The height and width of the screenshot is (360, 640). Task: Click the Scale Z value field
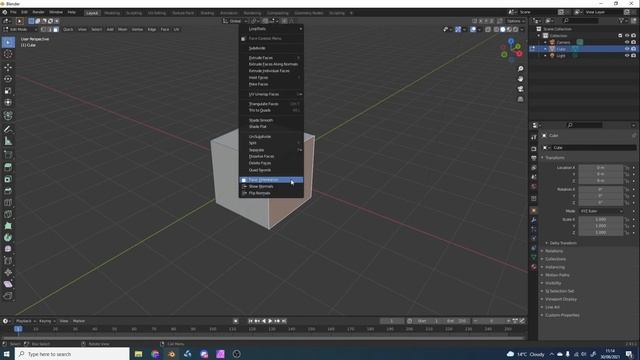601,233
